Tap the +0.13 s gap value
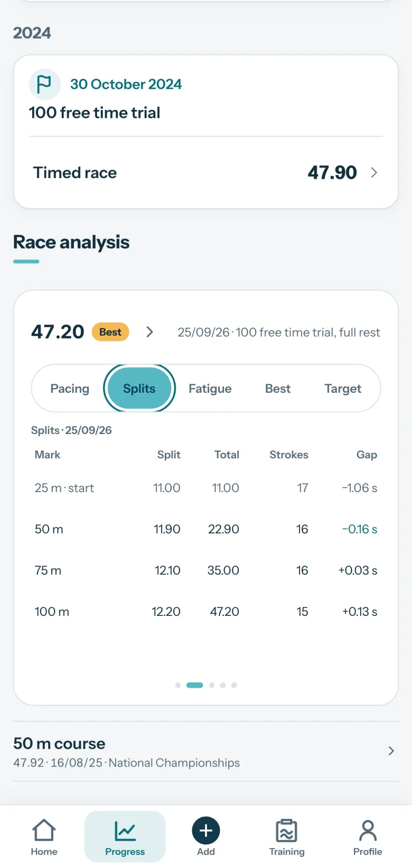The image size is (412, 868). (360, 612)
